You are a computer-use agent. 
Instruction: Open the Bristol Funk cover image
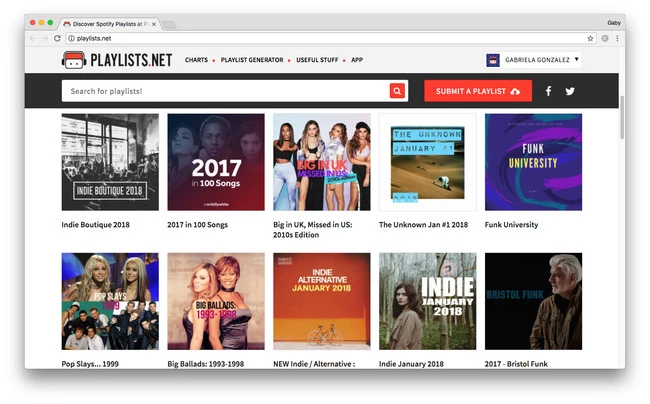pos(534,301)
